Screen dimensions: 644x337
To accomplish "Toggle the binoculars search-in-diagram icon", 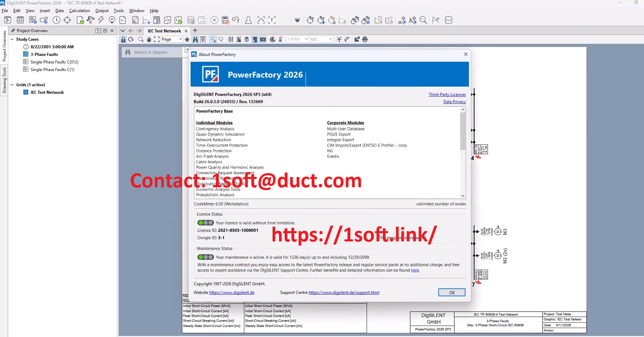I will coord(195,39).
